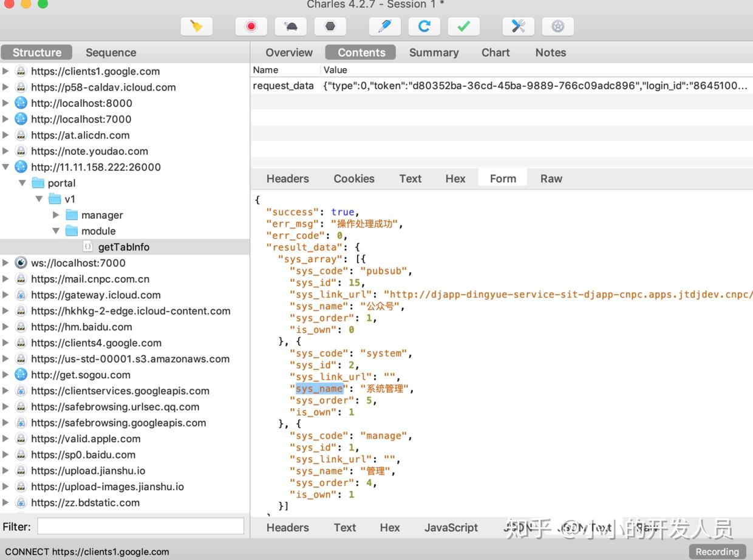This screenshot has height=560, width=753.
Task: Toggle breakpoints with the hexagon icon
Action: point(330,26)
